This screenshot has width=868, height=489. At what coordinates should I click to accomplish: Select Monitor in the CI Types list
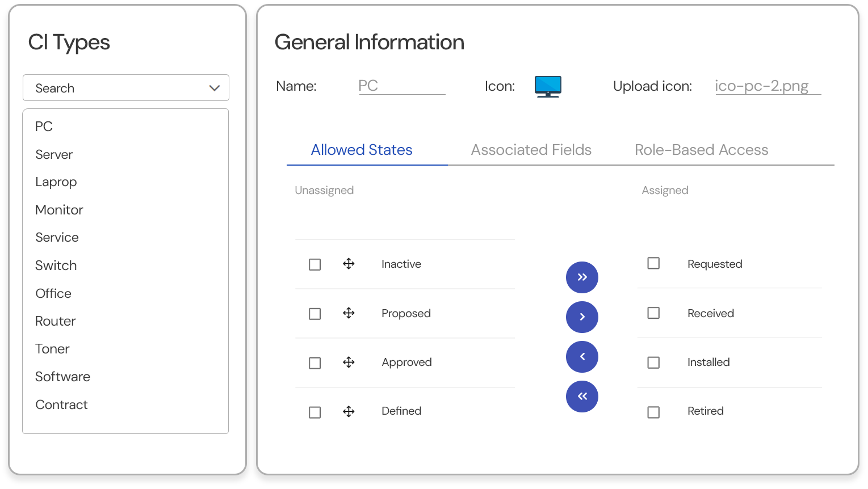click(x=59, y=210)
